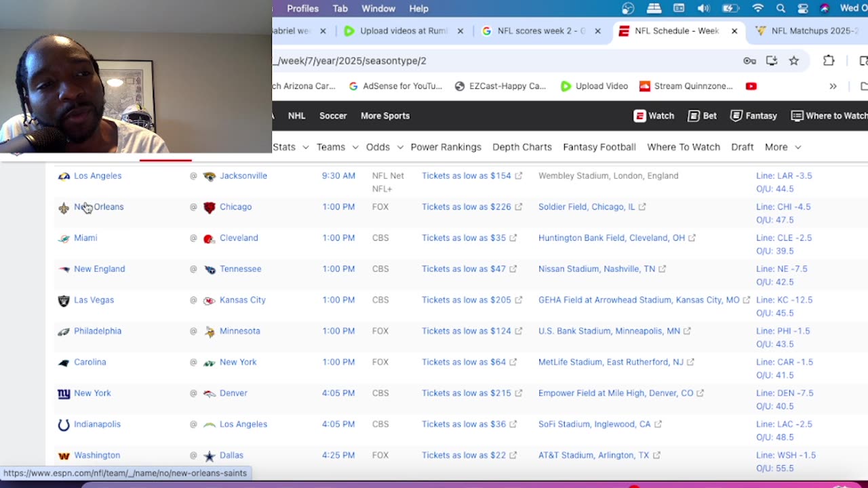868x488 pixels.
Task: Open macOS Spotlight search icon
Action: click(781, 8)
